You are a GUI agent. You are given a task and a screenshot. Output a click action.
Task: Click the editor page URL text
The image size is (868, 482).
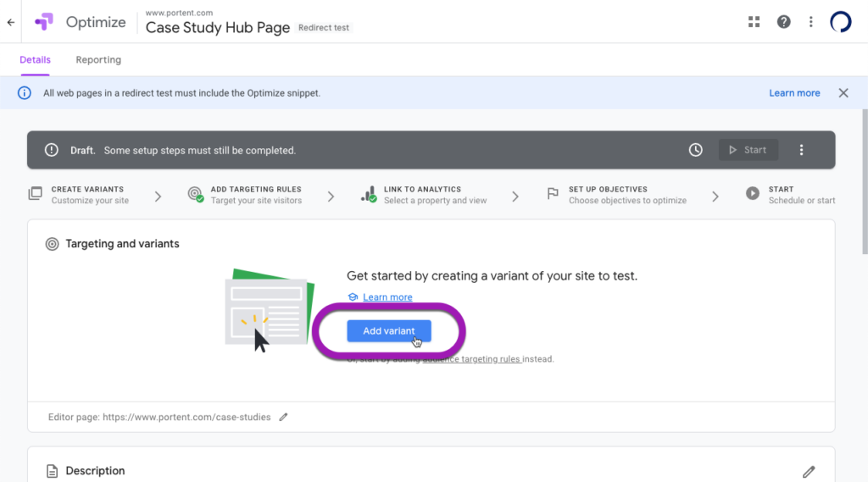(x=186, y=418)
